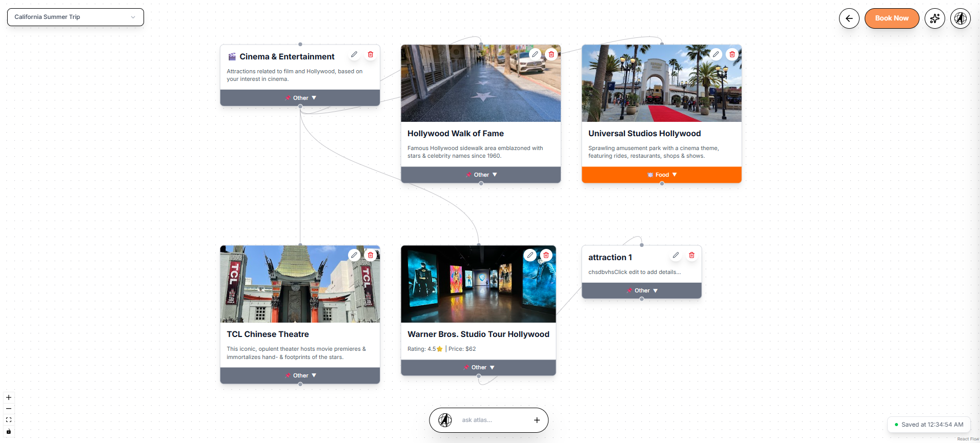Open the AI sparkle suggestions button
This screenshot has width=980, height=443.
tap(935, 18)
